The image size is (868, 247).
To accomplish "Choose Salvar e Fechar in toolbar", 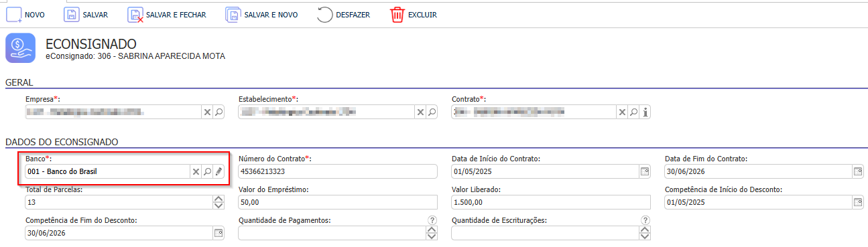I will [167, 14].
